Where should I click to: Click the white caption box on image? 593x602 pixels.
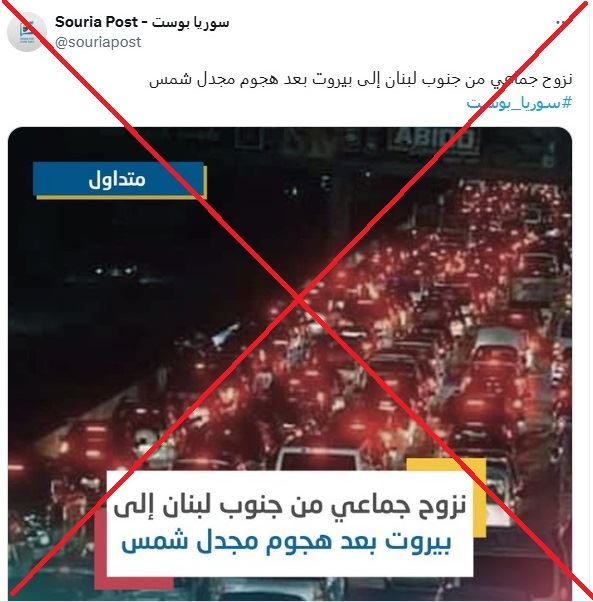point(290,523)
